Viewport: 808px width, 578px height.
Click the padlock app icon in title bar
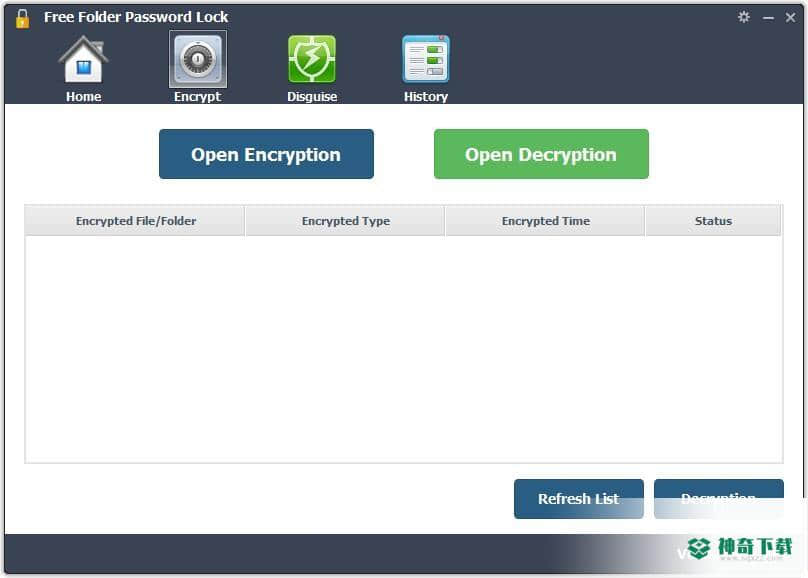(22, 18)
